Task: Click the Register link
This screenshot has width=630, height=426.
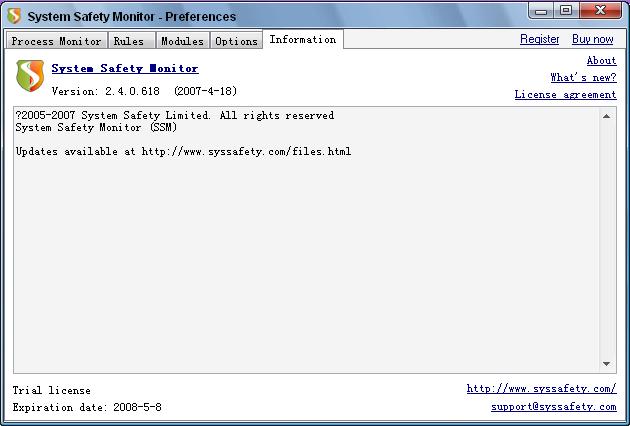Action: (x=539, y=39)
